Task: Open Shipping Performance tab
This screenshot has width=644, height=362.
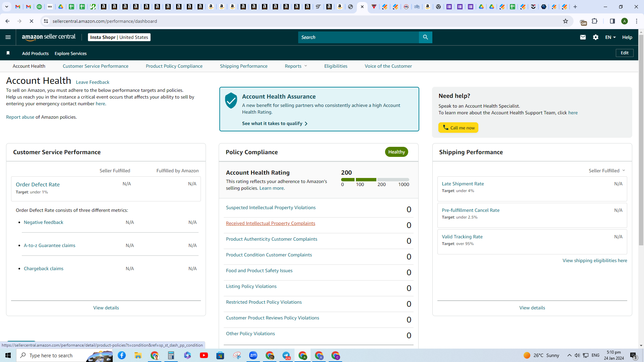Action: click(x=244, y=66)
